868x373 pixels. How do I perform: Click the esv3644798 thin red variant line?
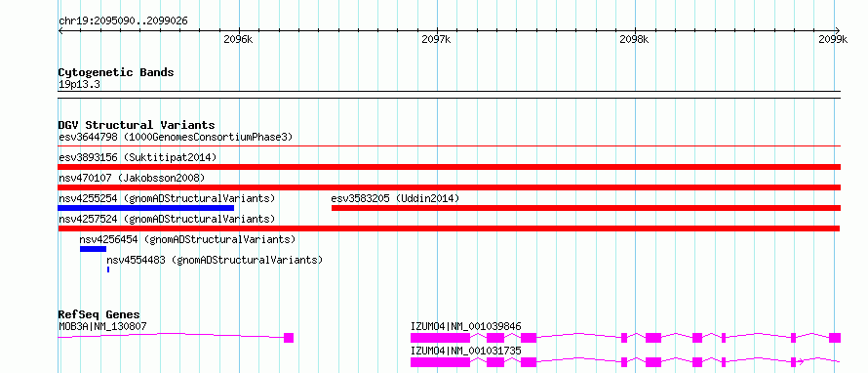pos(449,146)
